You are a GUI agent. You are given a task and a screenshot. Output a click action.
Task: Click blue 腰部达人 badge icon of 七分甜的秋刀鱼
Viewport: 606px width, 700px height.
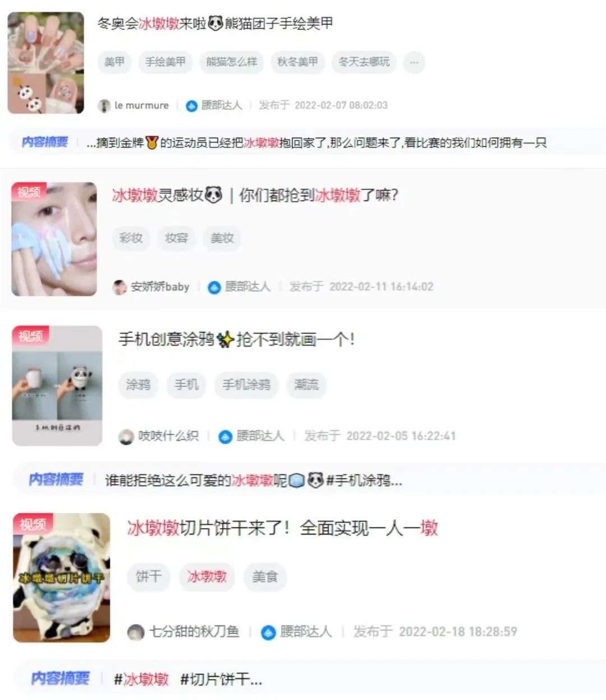pyautogui.click(x=269, y=633)
